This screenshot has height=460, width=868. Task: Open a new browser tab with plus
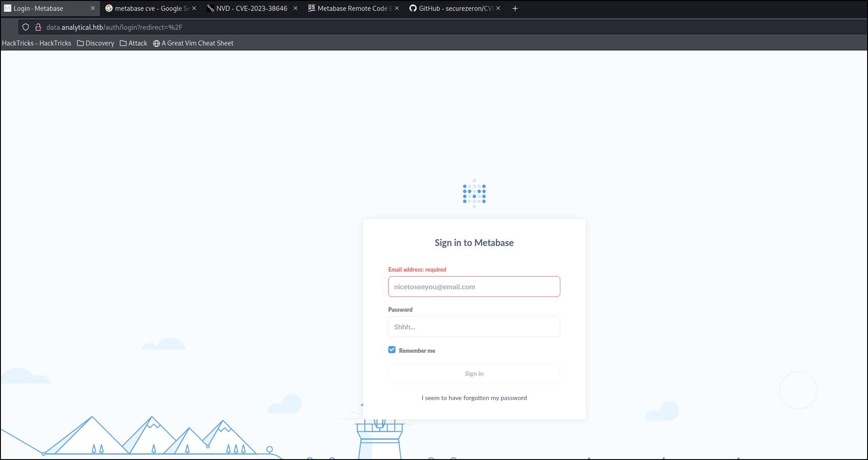point(515,9)
